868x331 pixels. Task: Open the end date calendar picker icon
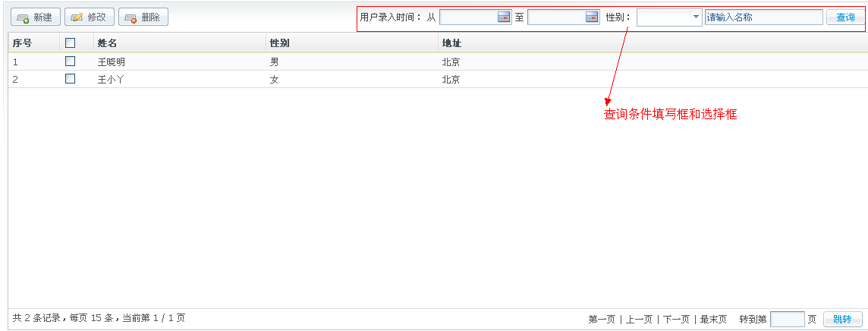click(x=592, y=17)
